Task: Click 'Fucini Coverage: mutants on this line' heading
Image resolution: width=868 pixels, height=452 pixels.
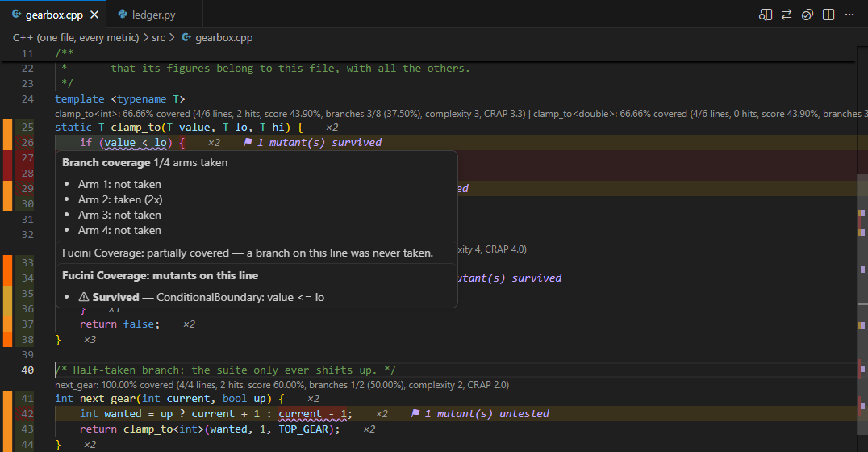Action: [x=160, y=275]
